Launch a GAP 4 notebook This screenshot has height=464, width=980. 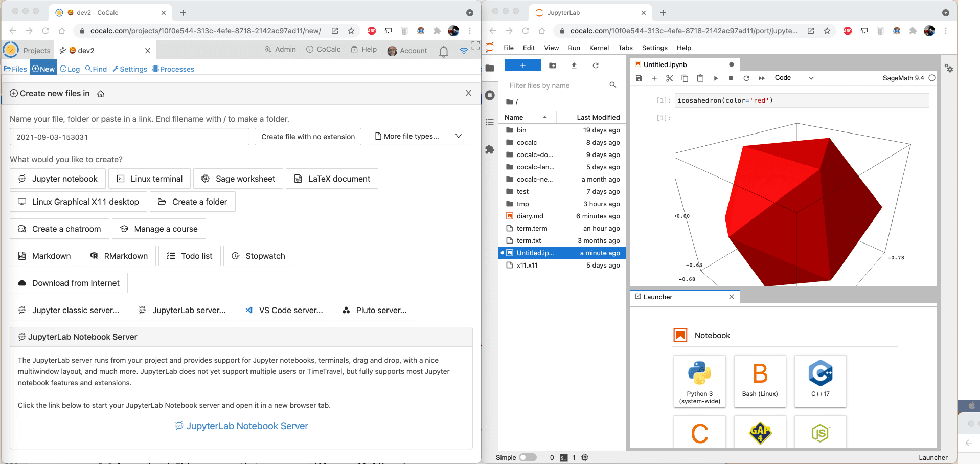pos(760,433)
